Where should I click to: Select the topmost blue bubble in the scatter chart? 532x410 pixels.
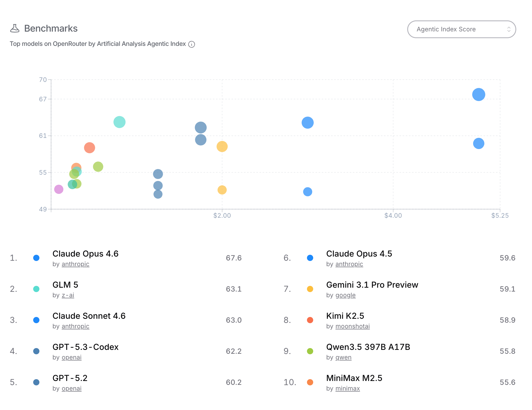click(x=478, y=95)
